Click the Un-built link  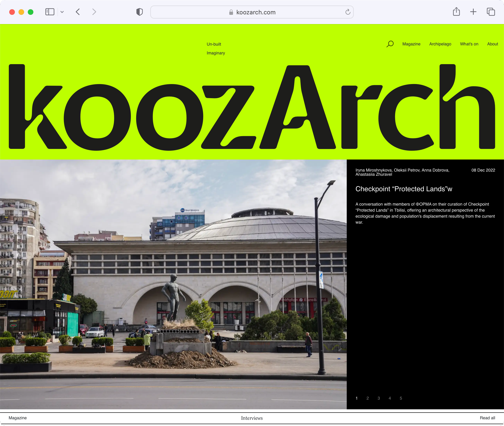coord(214,44)
